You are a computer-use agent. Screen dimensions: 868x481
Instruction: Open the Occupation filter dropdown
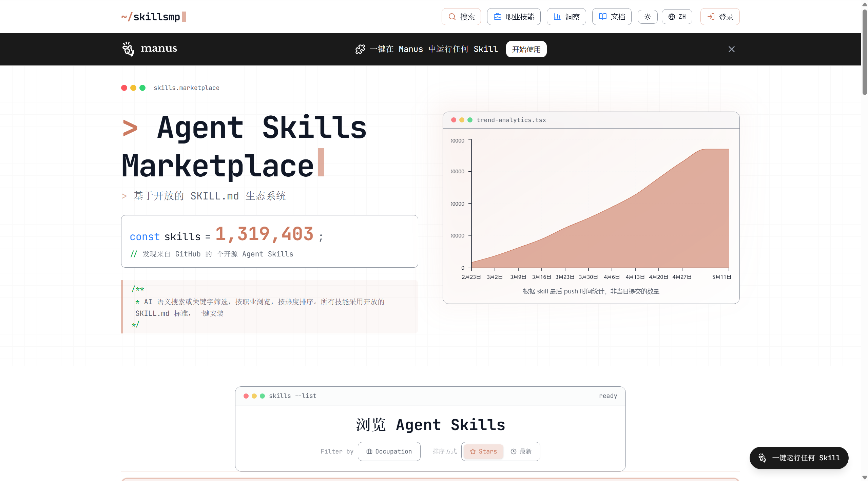tap(389, 451)
